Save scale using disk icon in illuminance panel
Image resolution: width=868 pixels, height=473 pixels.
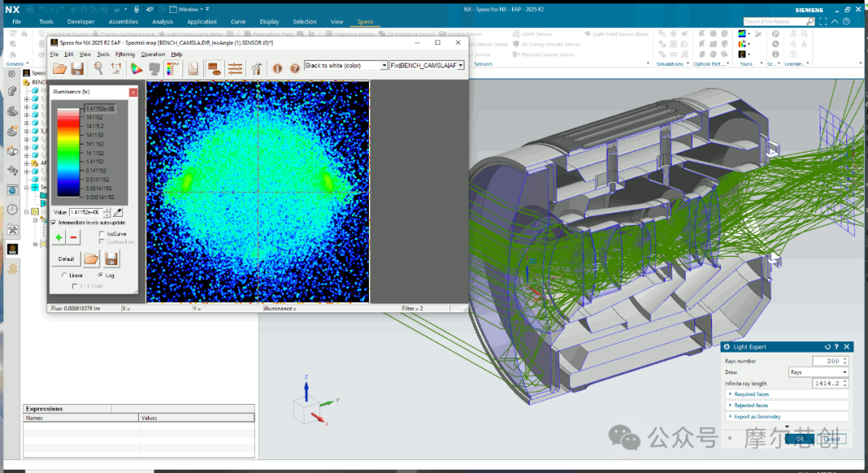pyautogui.click(x=111, y=259)
